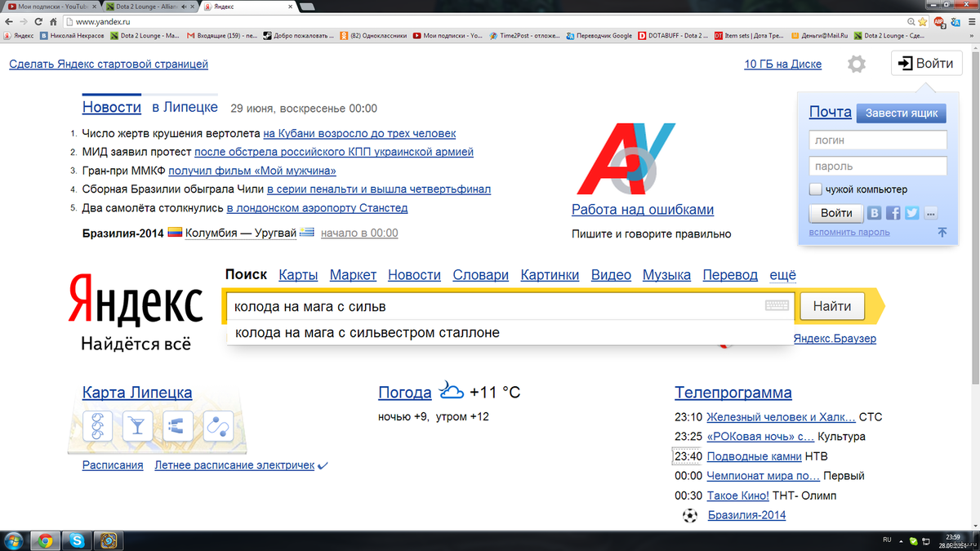Select suggestion колода на мага с сильвестром сталлоне
This screenshot has width=980, height=551.
510,332
